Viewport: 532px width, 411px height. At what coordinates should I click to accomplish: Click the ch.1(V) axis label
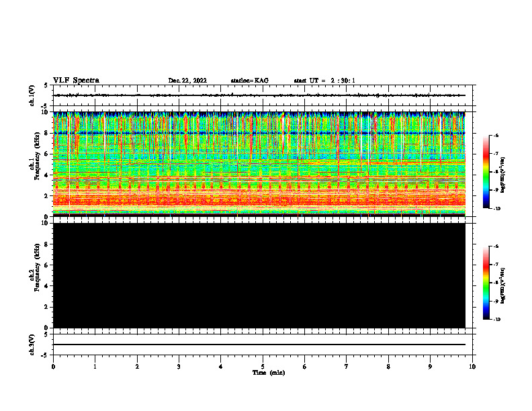point(32,95)
